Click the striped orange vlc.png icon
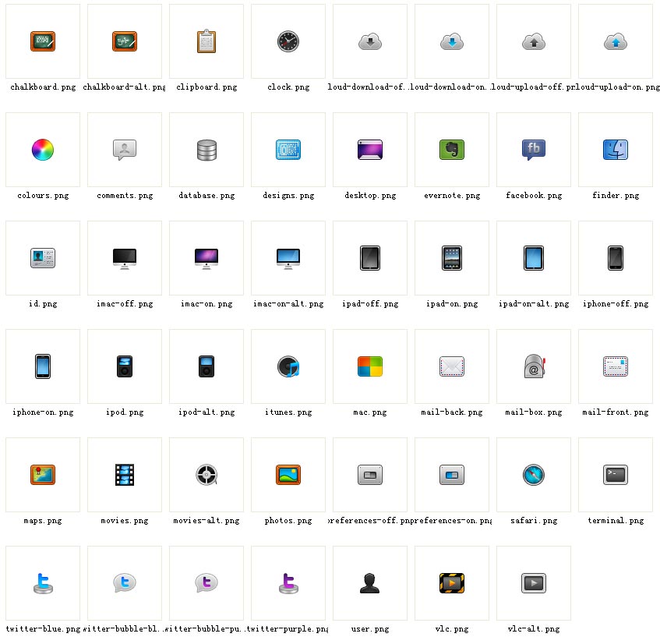Image resolution: width=660 pixels, height=644 pixels. [x=452, y=583]
